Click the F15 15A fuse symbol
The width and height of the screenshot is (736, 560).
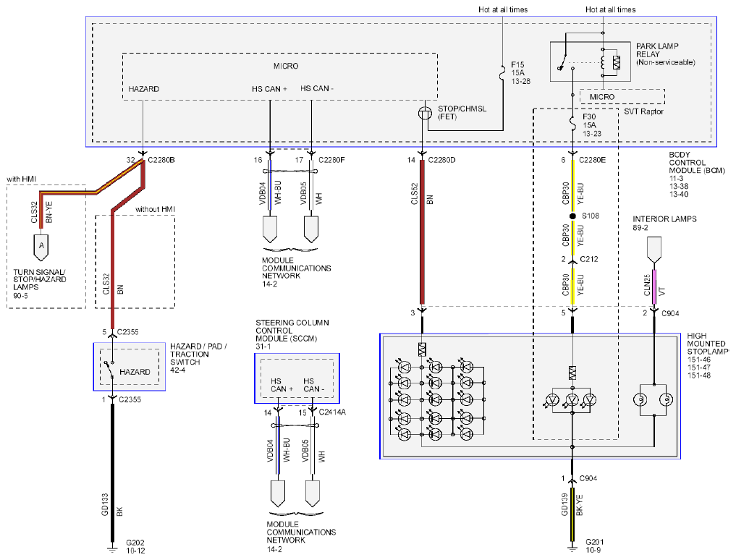(x=502, y=75)
